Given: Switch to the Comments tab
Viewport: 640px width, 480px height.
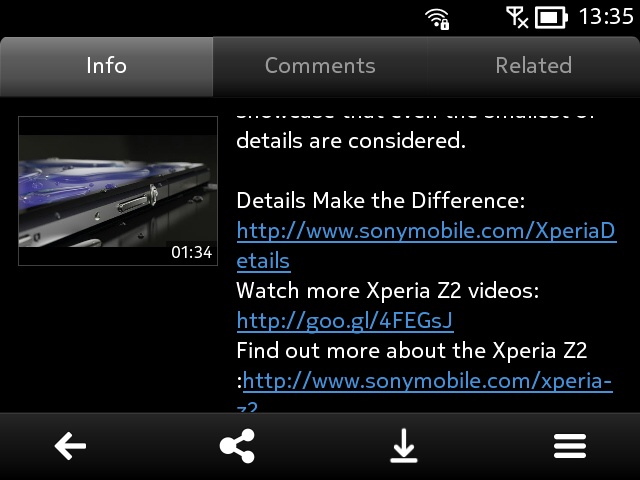Looking at the screenshot, I should point(320,66).
